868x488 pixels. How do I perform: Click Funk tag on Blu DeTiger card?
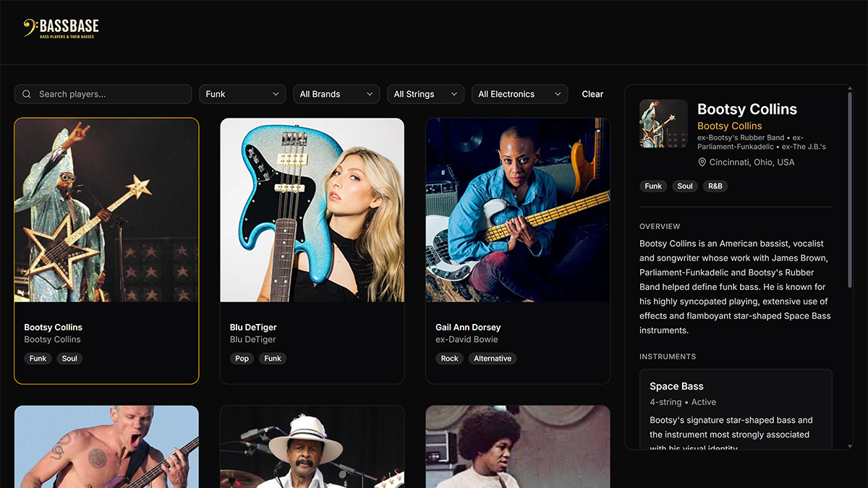[x=273, y=359]
